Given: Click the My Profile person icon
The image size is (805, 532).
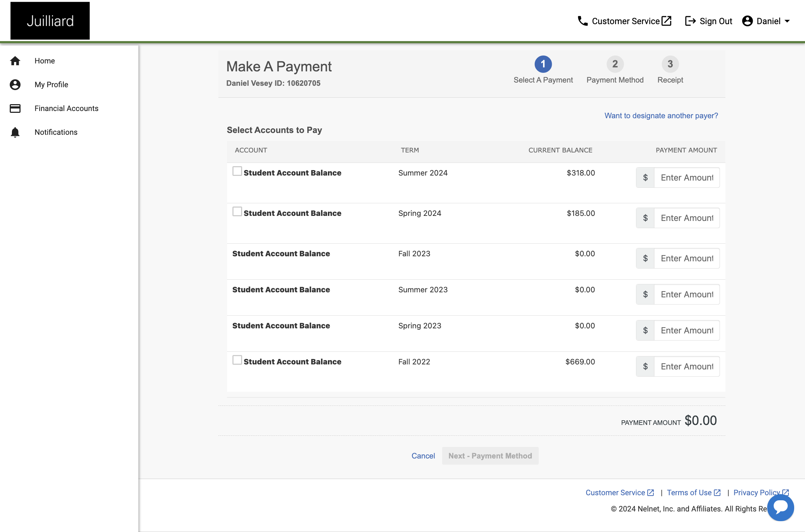Looking at the screenshot, I should [x=15, y=85].
